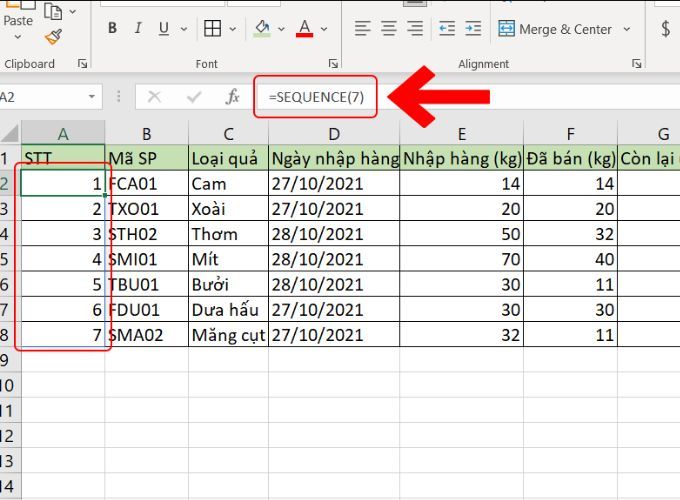This screenshot has height=500, width=680.
Task: Select column D header
Action: pos(334,134)
